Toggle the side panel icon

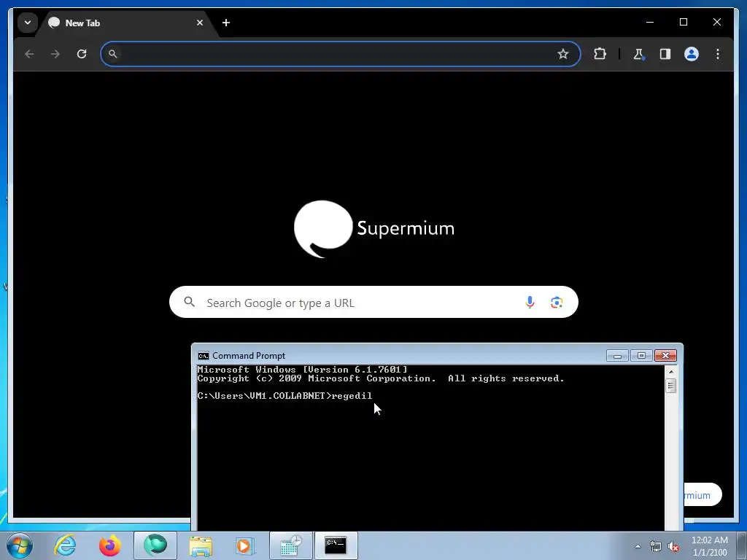click(x=665, y=54)
